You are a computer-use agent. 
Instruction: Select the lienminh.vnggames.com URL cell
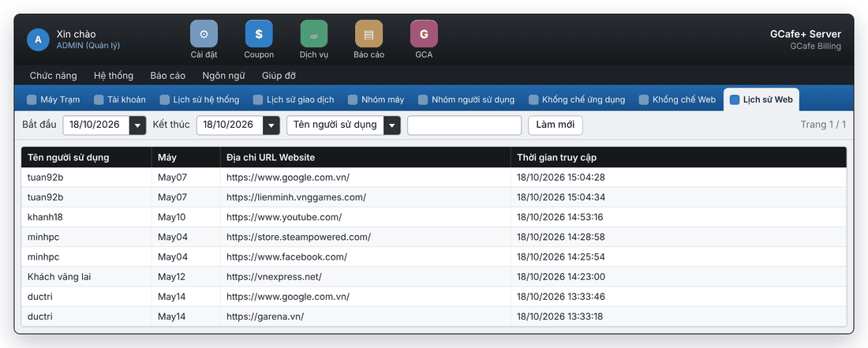coord(365,197)
